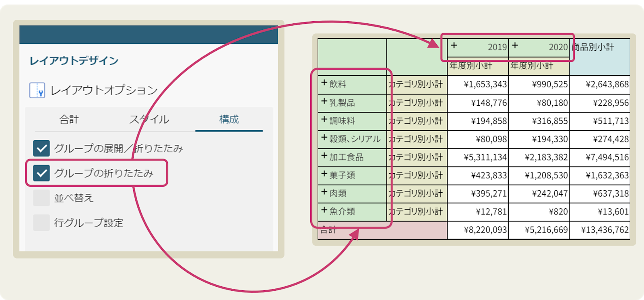This screenshot has height=300, width=644.
Task: Switch to the スタイル tab
Action: [x=149, y=119]
